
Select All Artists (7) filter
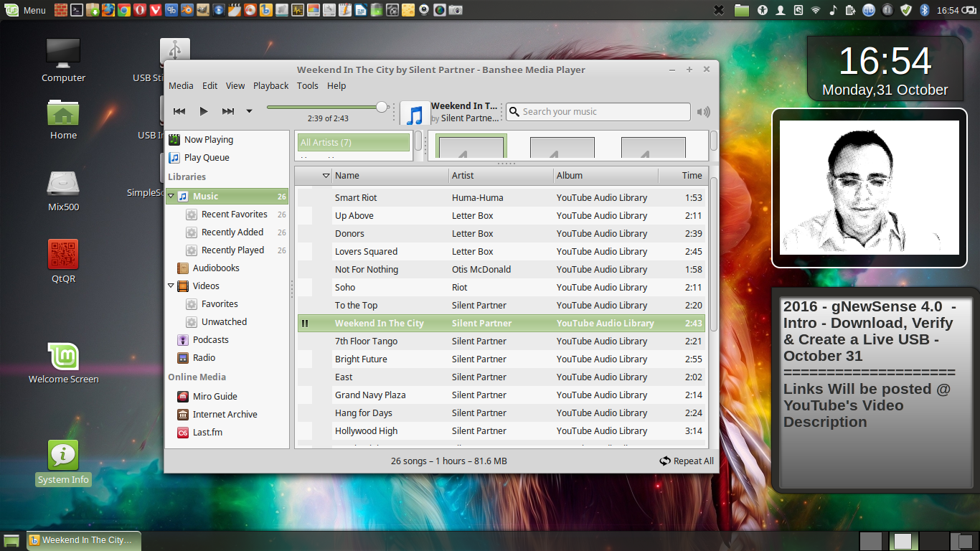click(x=354, y=142)
